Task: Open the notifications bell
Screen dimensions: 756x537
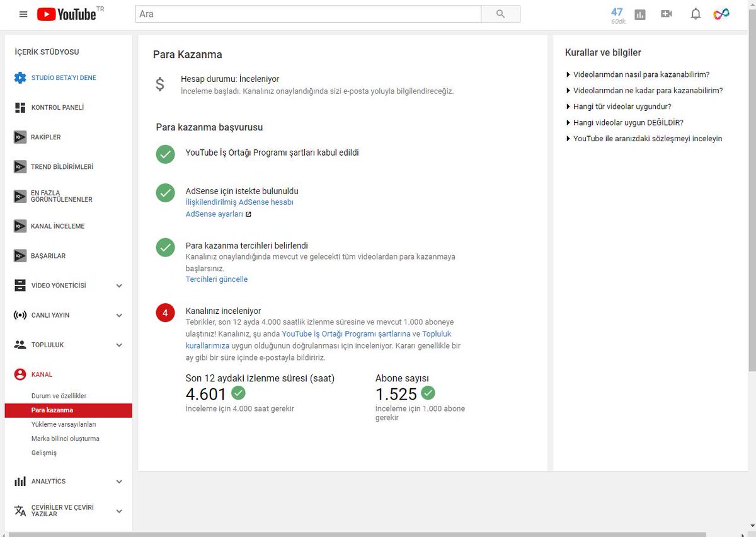Action: (x=696, y=14)
